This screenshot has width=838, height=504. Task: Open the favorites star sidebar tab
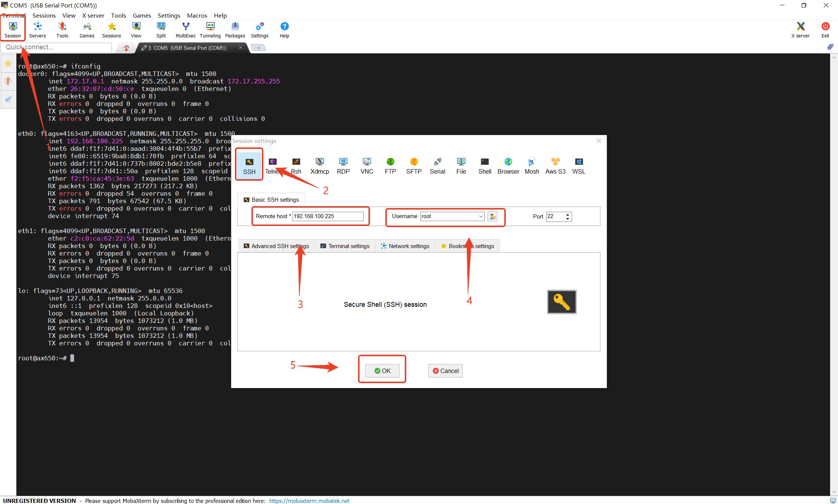pos(8,64)
